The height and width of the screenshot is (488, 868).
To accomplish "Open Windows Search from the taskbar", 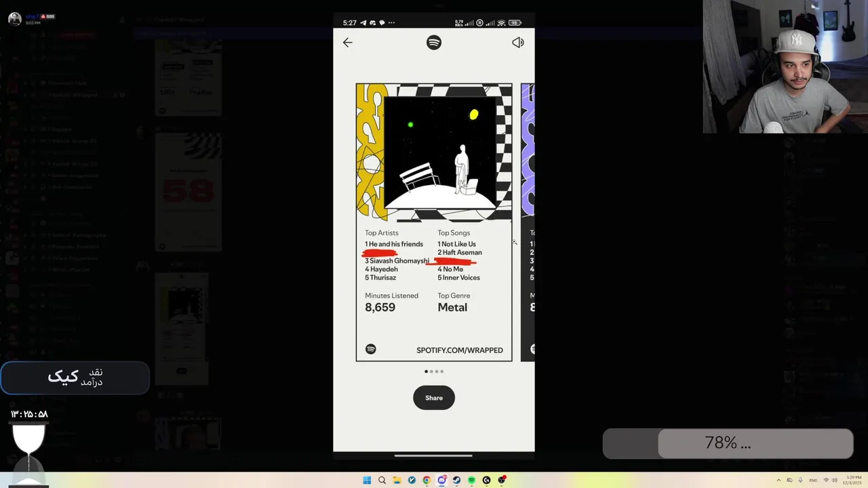I will tap(382, 480).
